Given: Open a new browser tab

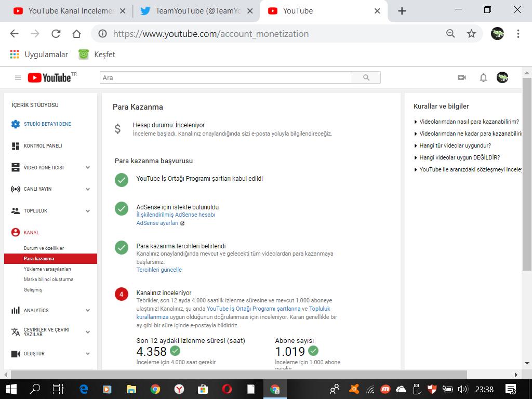Looking at the screenshot, I should tap(402, 11).
